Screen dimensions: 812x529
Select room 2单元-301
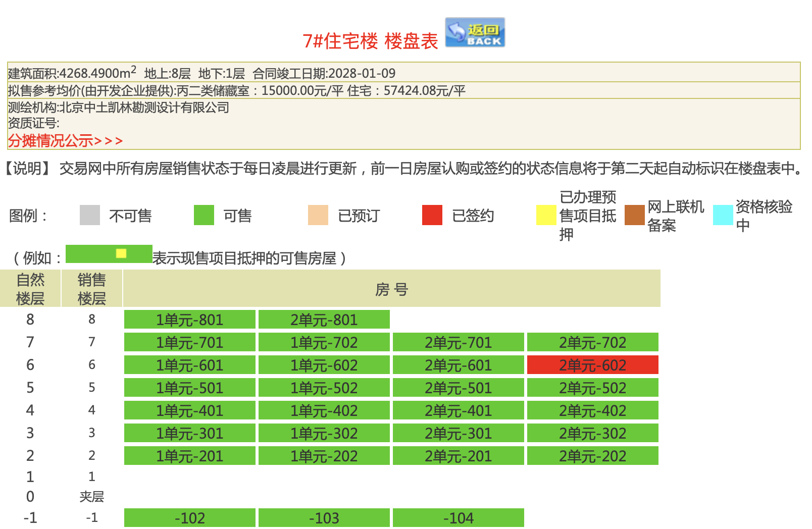click(459, 433)
